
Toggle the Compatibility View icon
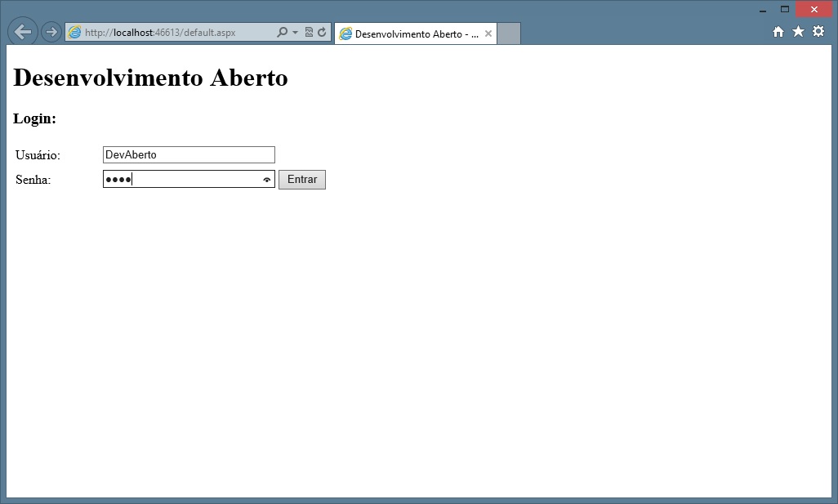[309, 33]
